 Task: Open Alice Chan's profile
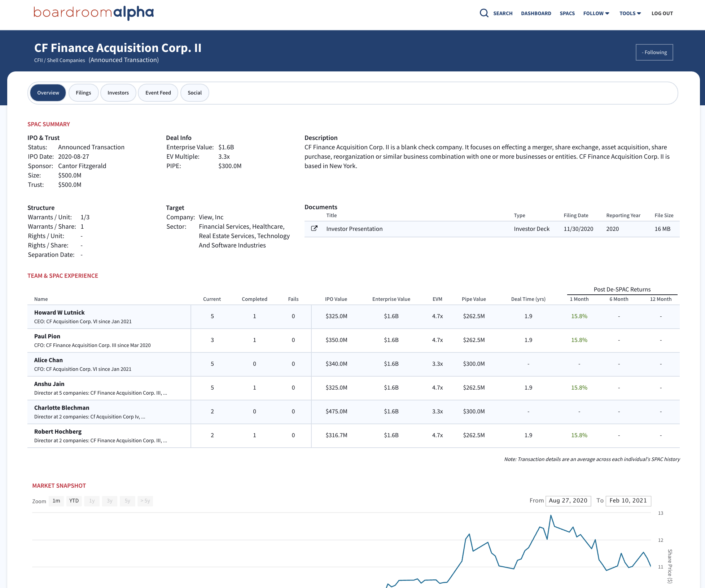(48, 360)
